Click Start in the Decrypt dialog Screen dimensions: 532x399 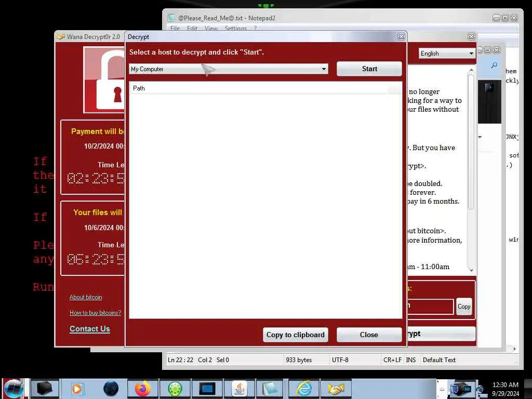coord(369,69)
